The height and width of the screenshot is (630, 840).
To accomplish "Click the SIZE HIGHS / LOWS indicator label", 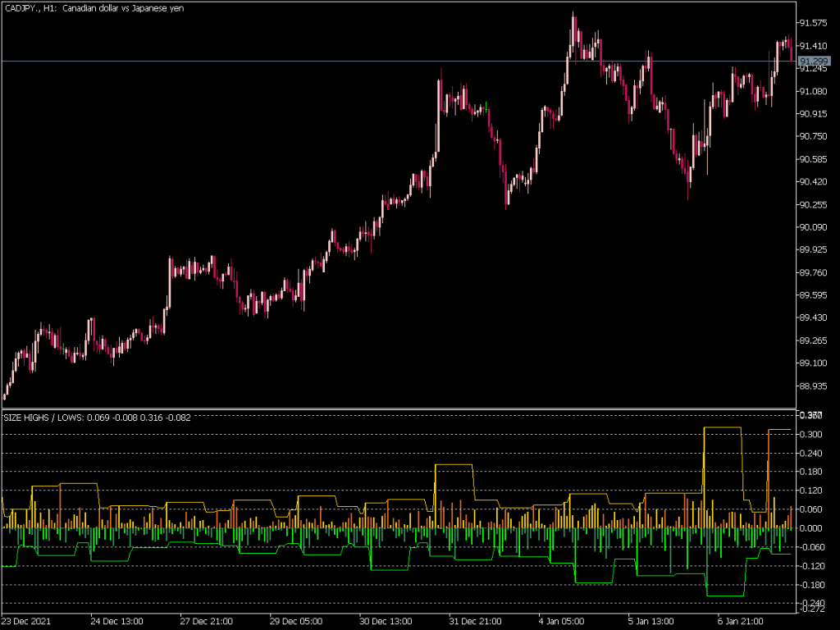I will tap(97, 418).
